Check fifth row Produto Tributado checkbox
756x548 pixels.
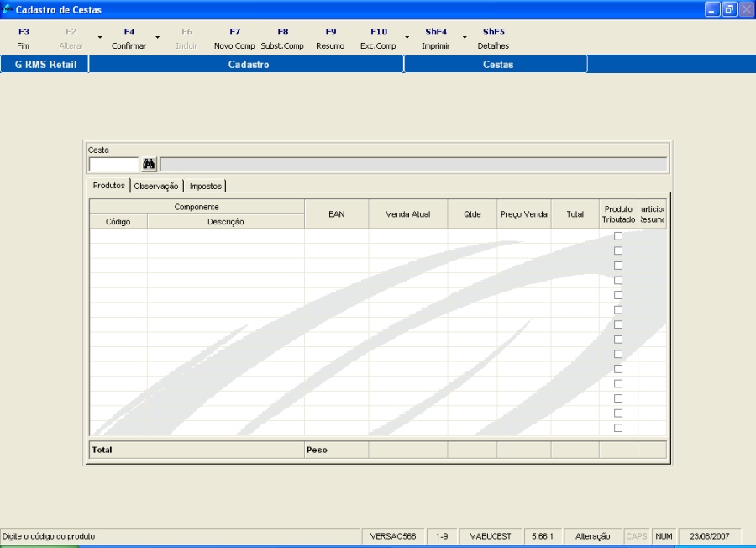(x=618, y=295)
